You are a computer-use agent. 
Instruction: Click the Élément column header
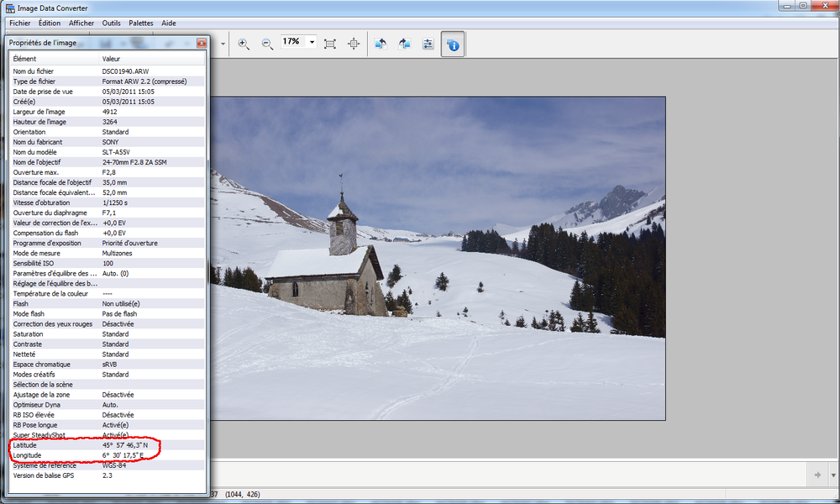55,59
